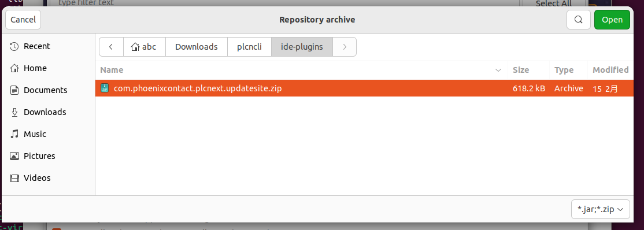Click the path bar back chevron
Screen dimensions: 644x230
(x=111, y=47)
